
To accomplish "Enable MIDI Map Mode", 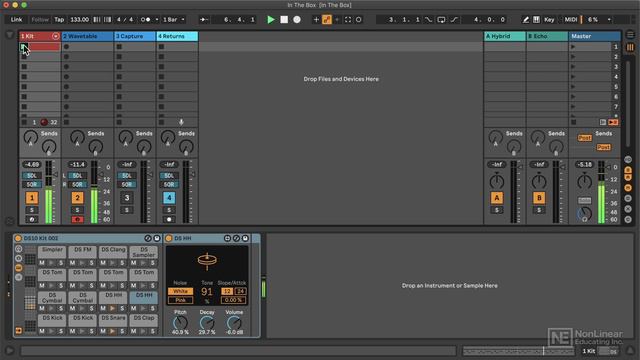I will point(571,20).
